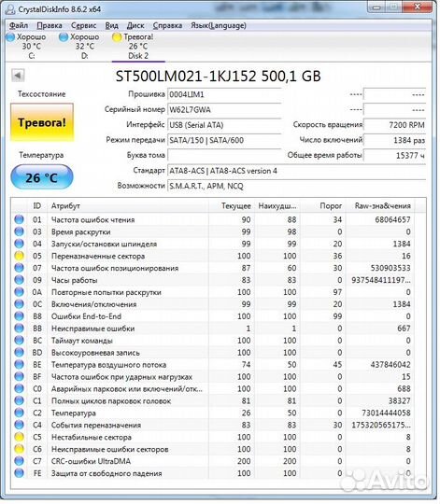Click the Raw-значения column header
The height and width of the screenshot is (504, 440).
coord(380,205)
